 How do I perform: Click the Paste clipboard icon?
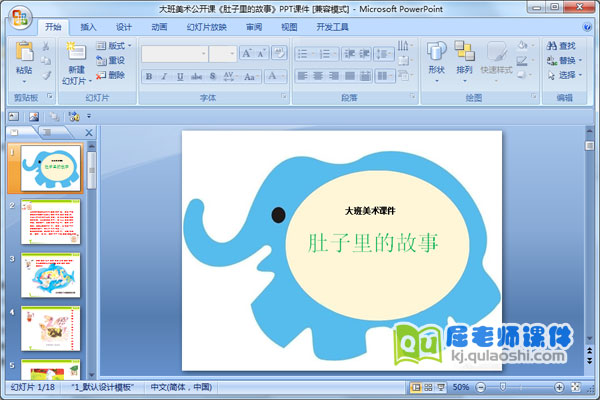pyautogui.click(x=24, y=52)
